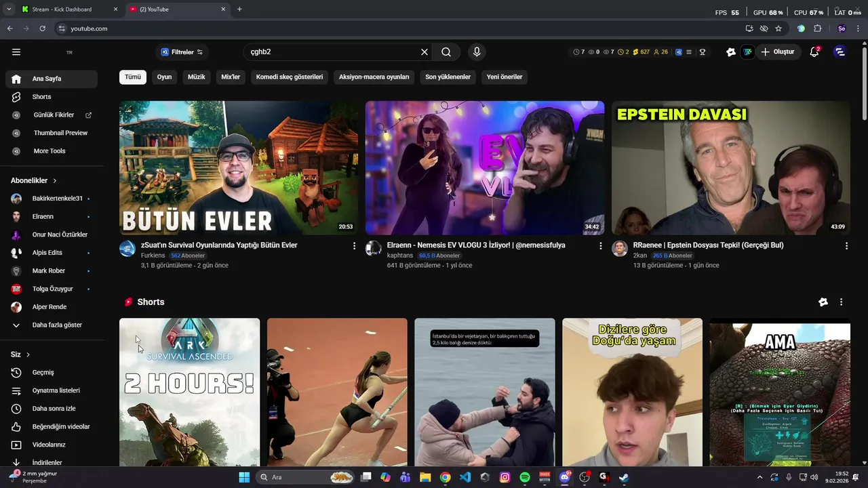Open the browser tab search dropdown
The height and width of the screenshot is (488, 868).
pyautogui.click(x=8, y=9)
